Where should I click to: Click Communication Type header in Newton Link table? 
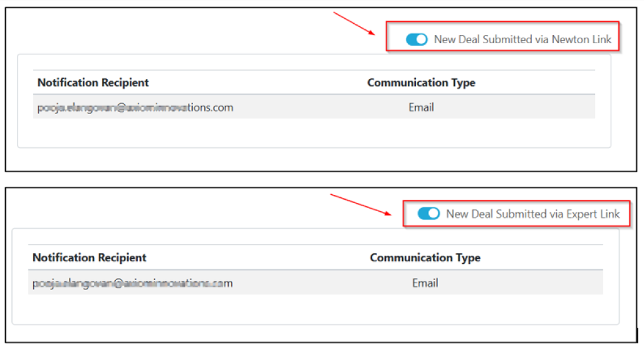pyautogui.click(x=421, y=83)
